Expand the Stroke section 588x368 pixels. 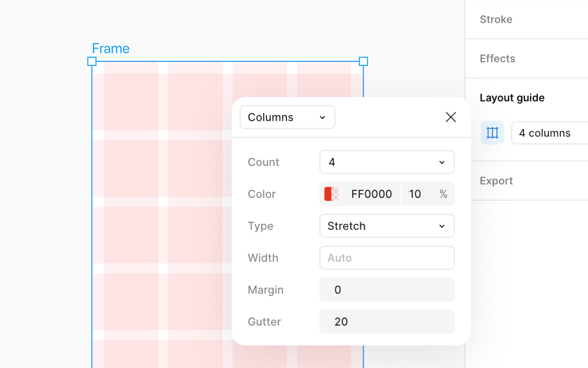(x=496, y=19)
